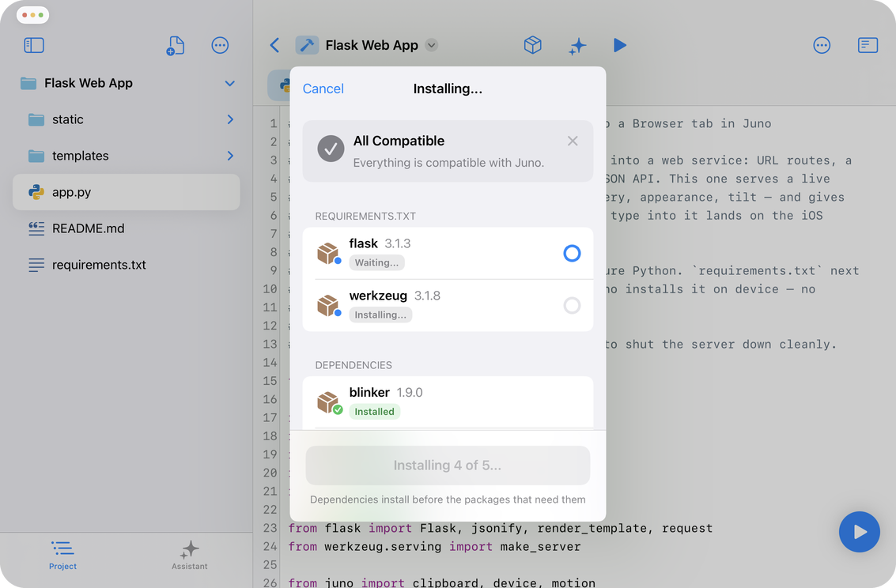Click the DEPENDENCIES section header
The width and height of the screenshot is (896, 588).
tap(353, 365)
